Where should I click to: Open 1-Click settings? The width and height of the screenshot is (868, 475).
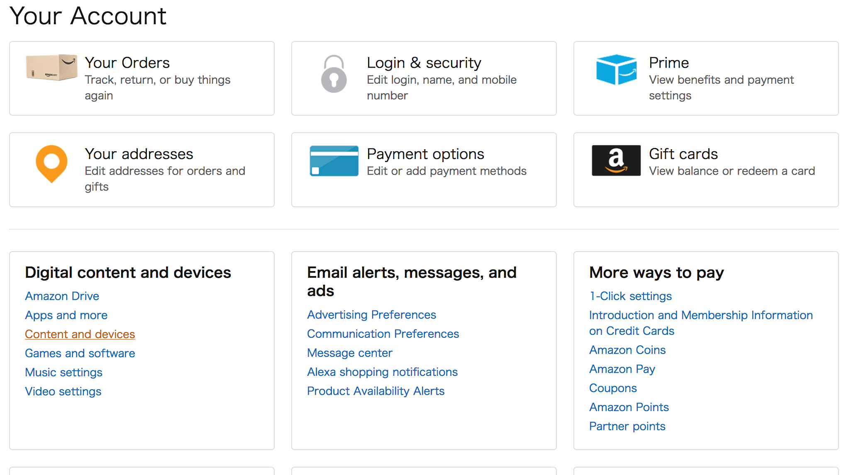pos(630,296)
